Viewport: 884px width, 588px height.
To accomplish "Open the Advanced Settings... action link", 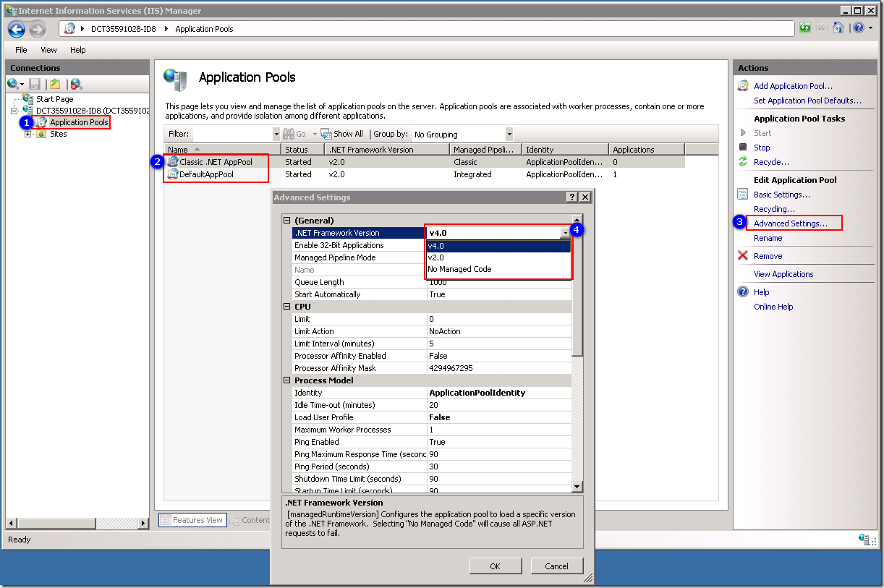I will (791, 223).
